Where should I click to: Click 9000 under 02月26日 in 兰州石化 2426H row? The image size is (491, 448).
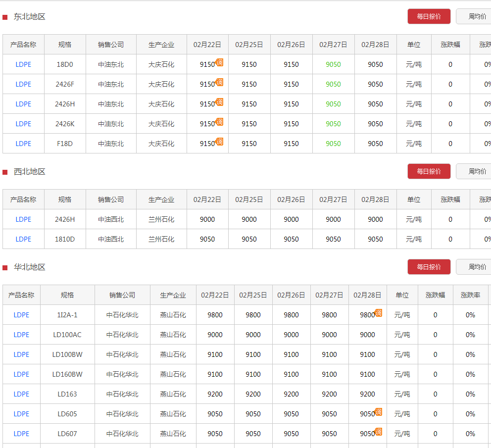291,219
